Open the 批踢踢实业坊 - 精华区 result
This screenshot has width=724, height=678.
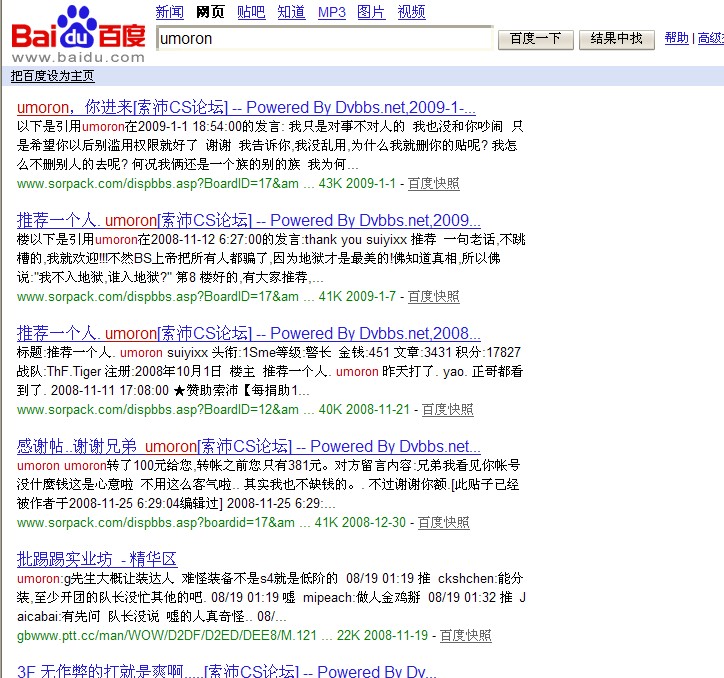(x=97, y=559)
